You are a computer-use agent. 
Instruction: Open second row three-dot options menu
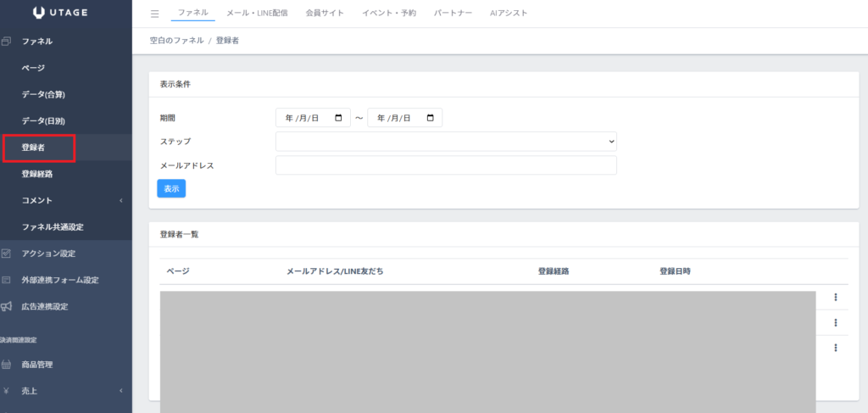pyautogui.click(x=836, y=322)
